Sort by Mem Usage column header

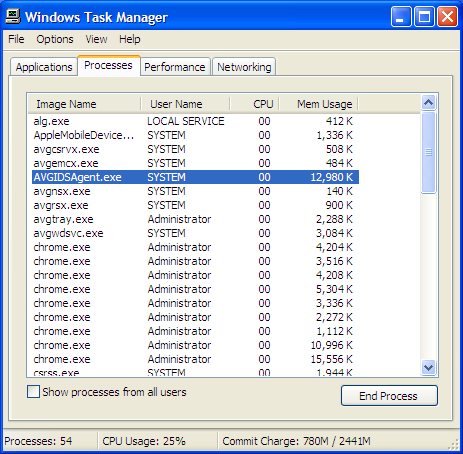pos(318,104)
